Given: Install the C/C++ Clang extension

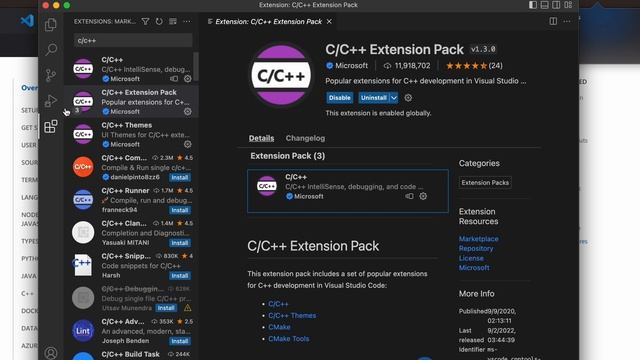Looking at the screenshot, I should coord(180,243).
